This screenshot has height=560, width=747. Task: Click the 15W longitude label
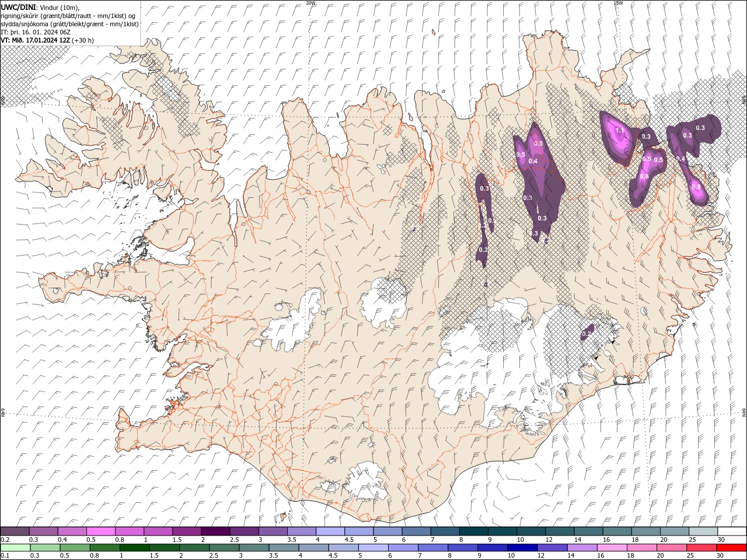tap(618, 3)
